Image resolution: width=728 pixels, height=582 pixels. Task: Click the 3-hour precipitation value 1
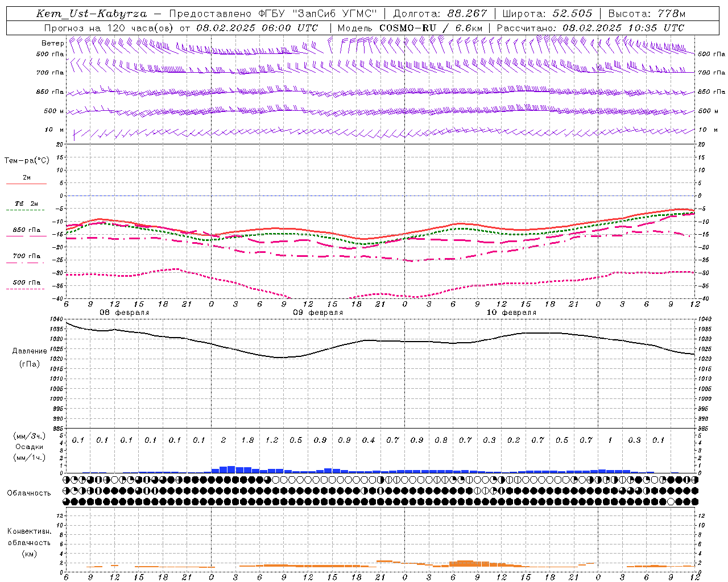(610, 440)
